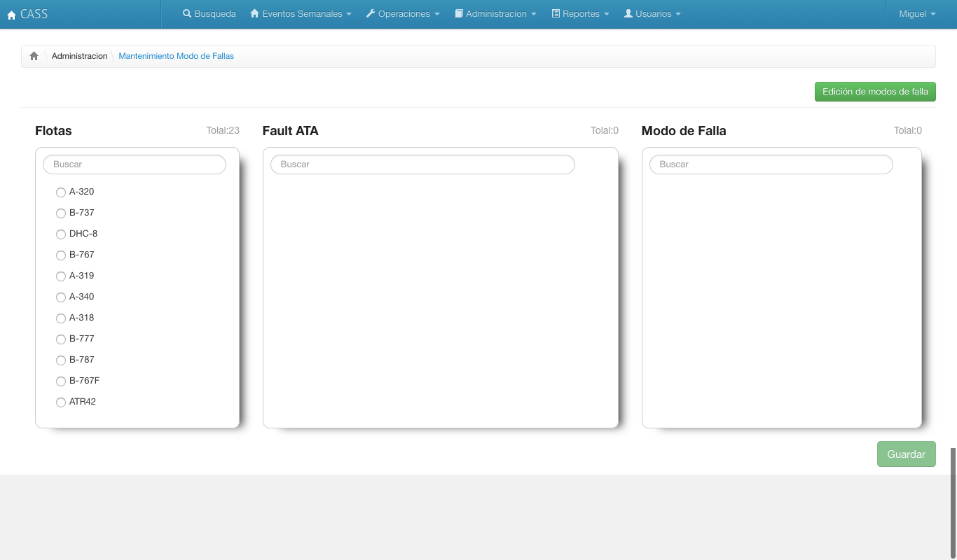Click the book icon beside Administracion
This screenshot has width=957, height=560.
459,13
